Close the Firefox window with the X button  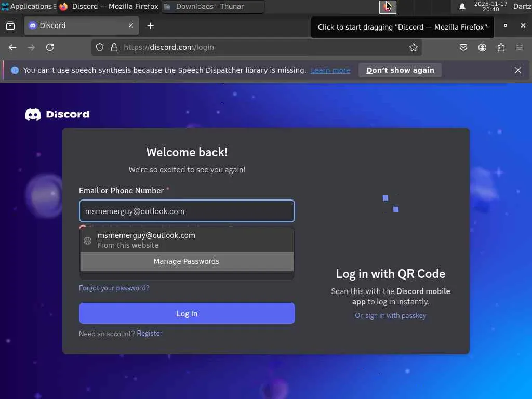pyautogui.click(x=523, y=25)
